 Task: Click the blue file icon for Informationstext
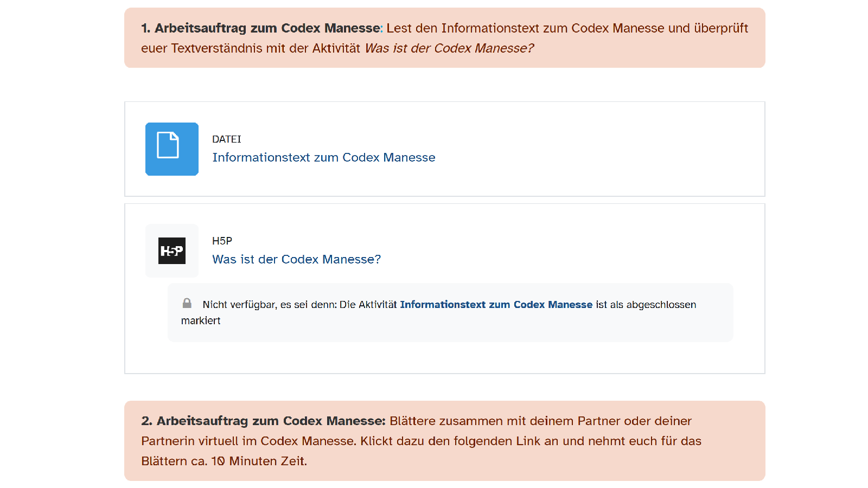171,149
